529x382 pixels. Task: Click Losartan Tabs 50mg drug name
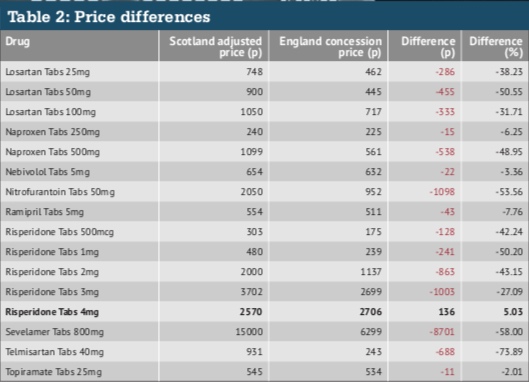[48, 92]
